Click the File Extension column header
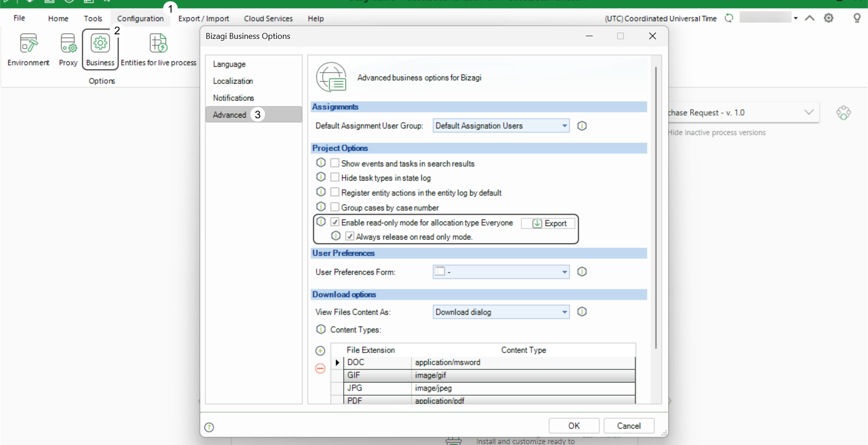This screenshot has width=868, height=445. (x=371, y=350)
